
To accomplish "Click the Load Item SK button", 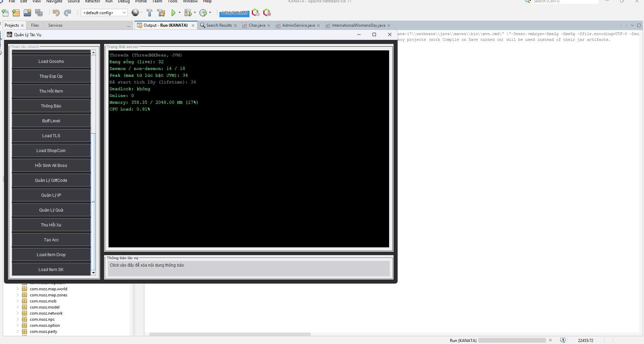I will coord(51,270).
